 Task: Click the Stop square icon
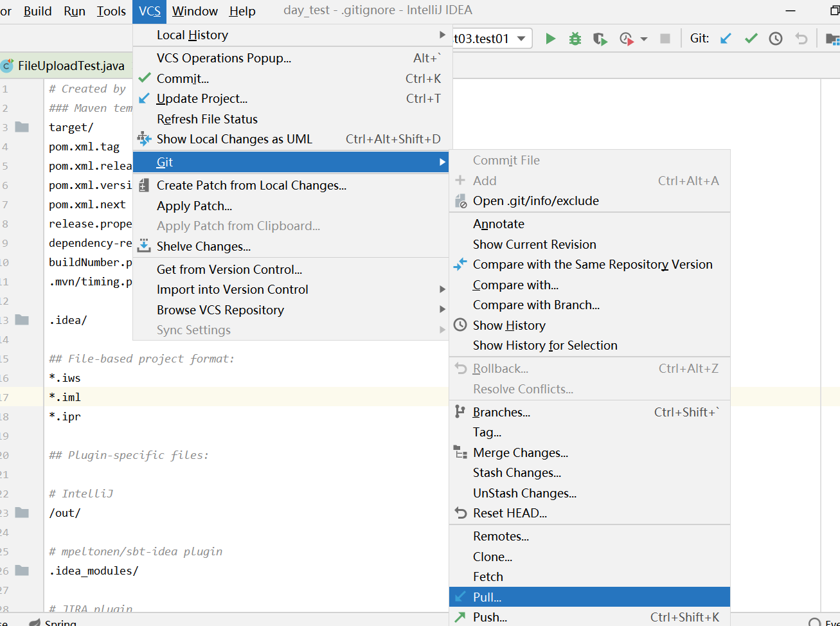(665, 39)
